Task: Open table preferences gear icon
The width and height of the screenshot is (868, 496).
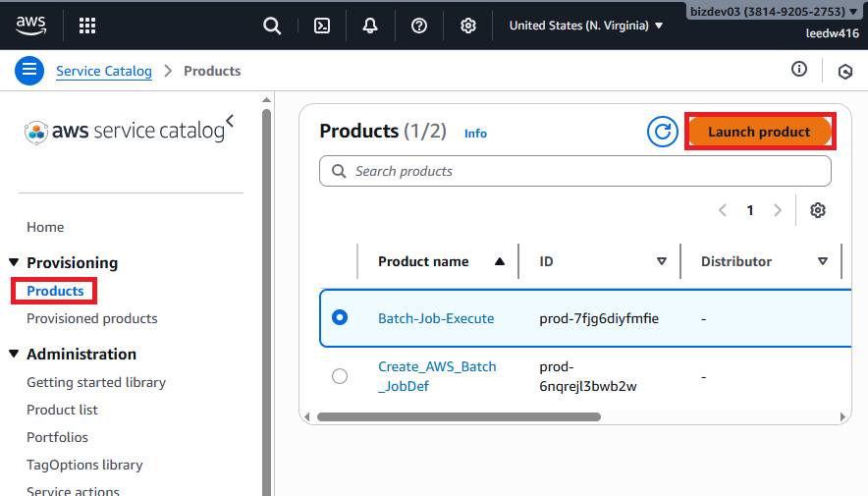Action: pyautogui.click(x=818, y=210)
